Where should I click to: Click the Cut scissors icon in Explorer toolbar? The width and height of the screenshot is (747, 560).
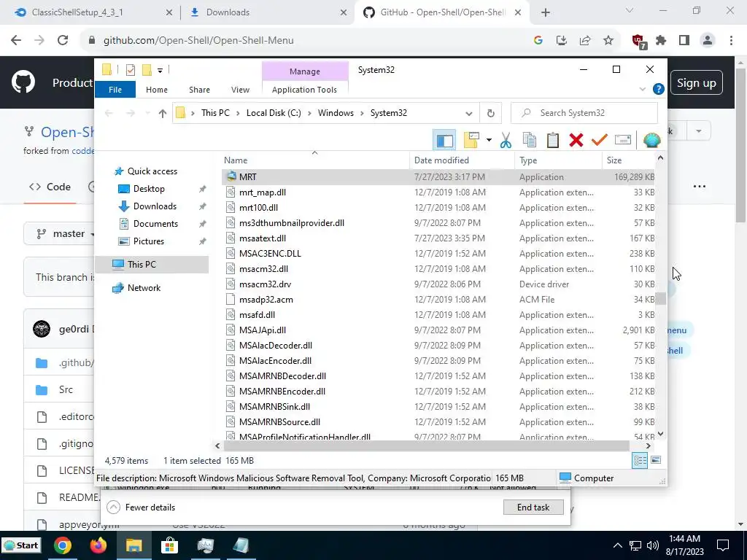(x=506, y=140)
